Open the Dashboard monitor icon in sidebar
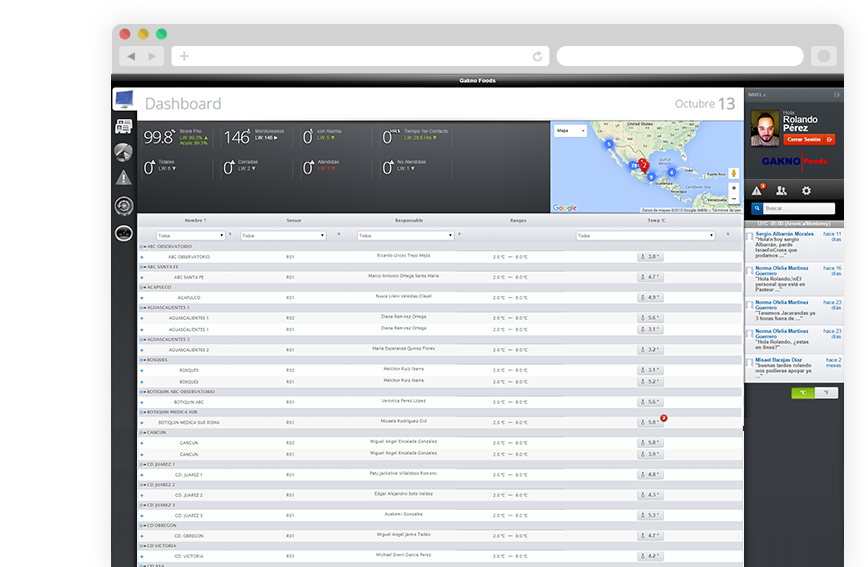The image size is (868, 567). point(124,100)
